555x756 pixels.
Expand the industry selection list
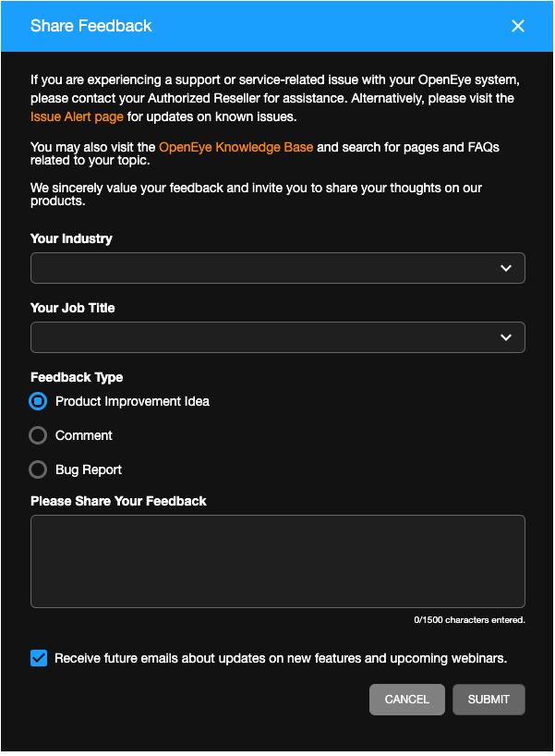[277, 268]
